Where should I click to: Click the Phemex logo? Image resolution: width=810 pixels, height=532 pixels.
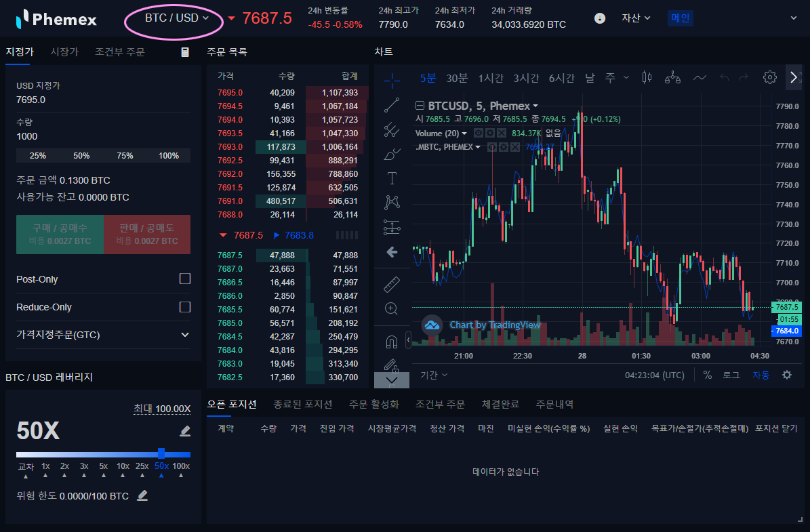56,19
